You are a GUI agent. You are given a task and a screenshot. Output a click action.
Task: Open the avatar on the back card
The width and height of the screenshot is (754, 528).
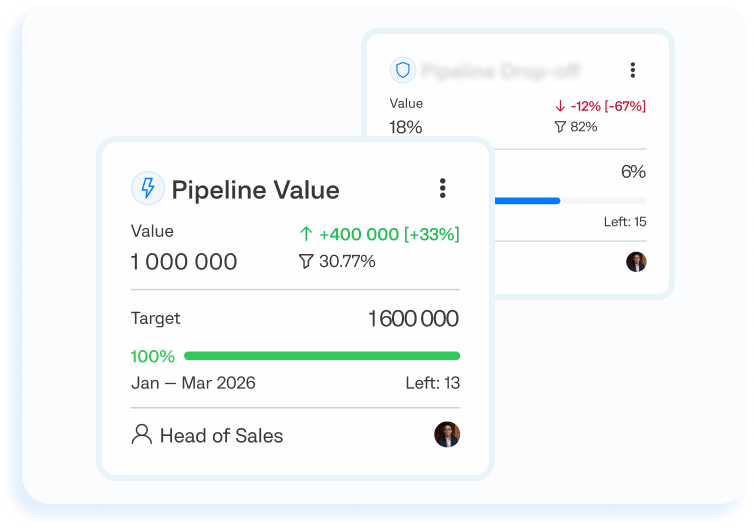(x=636, y=262)
